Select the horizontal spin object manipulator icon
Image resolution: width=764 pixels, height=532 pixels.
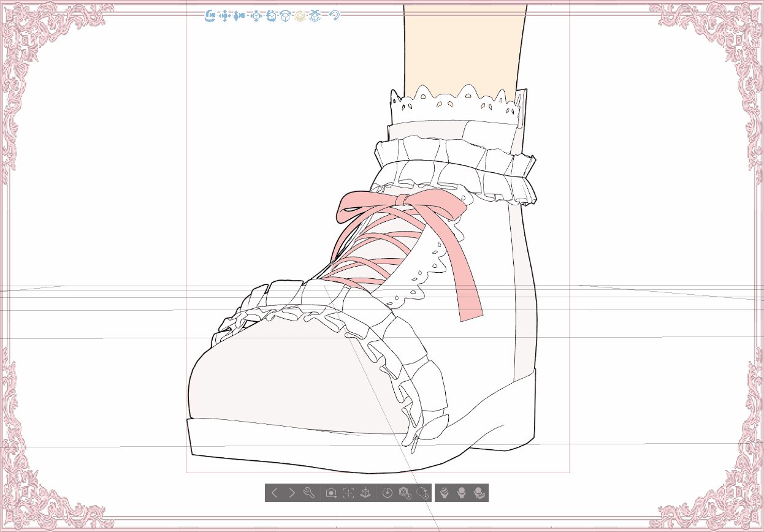[300, 15]
